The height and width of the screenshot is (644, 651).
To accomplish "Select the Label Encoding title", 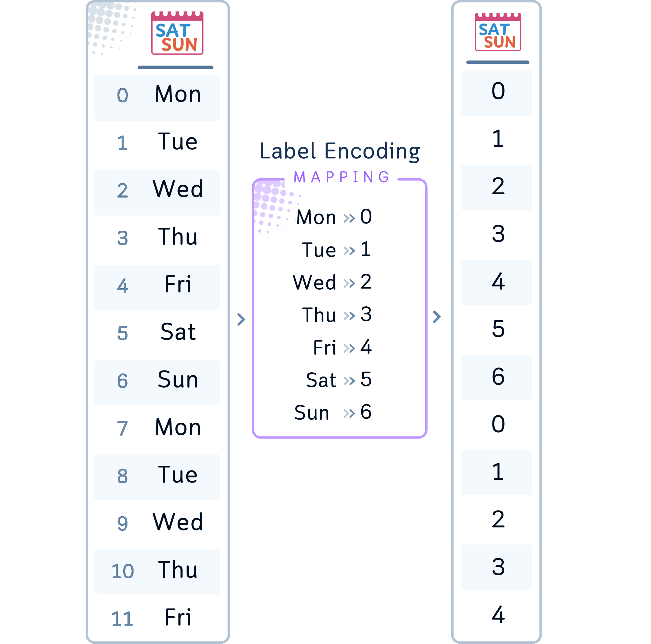I will pos(340,151).
